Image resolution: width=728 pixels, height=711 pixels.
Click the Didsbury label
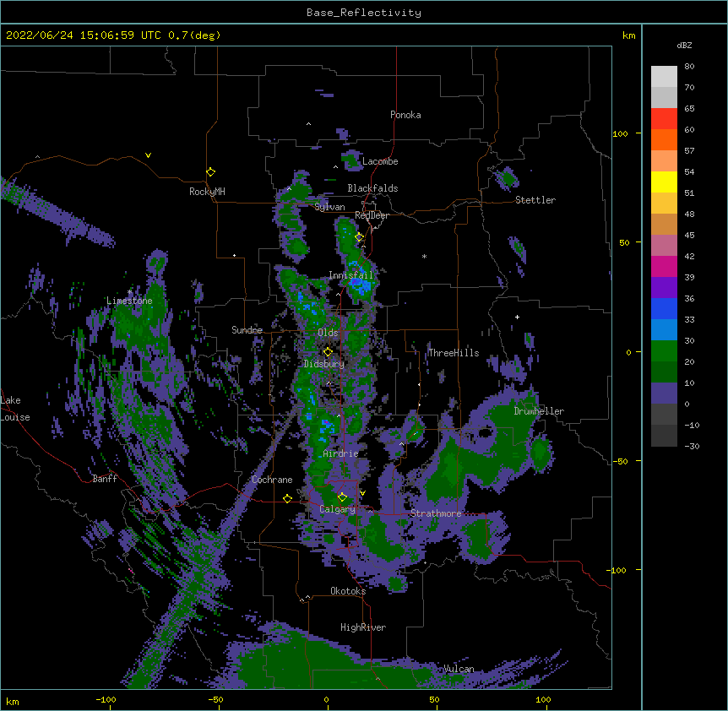click(x=324, y=364)
